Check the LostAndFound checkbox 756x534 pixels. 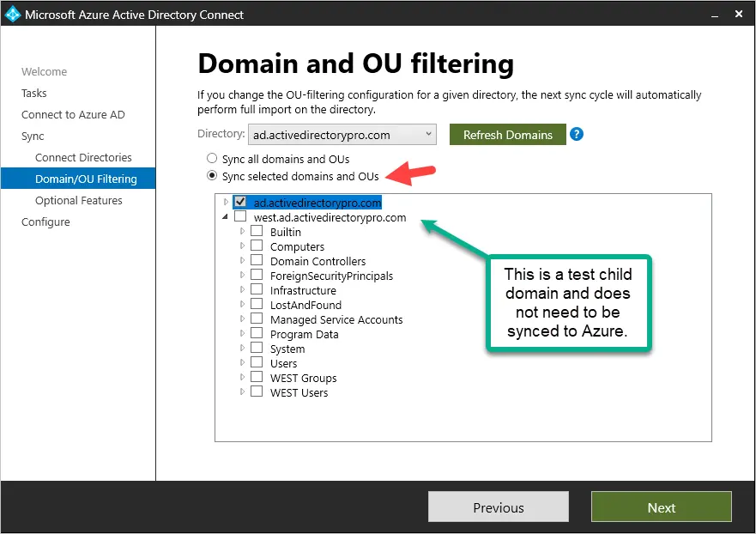point(257,304)
